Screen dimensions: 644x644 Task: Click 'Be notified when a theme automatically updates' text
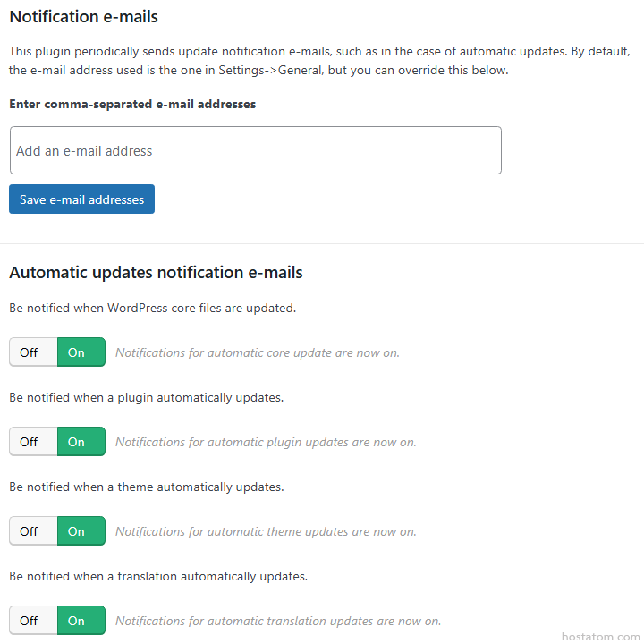pos(146,487)
